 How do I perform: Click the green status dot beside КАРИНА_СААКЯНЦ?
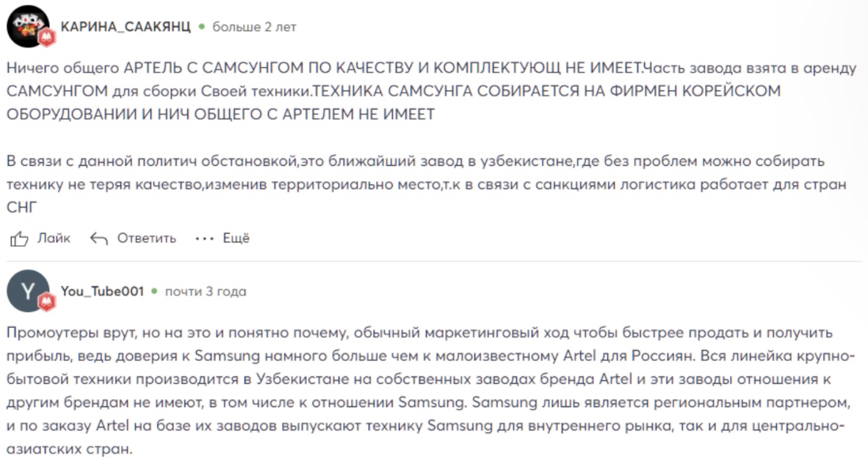201,27
